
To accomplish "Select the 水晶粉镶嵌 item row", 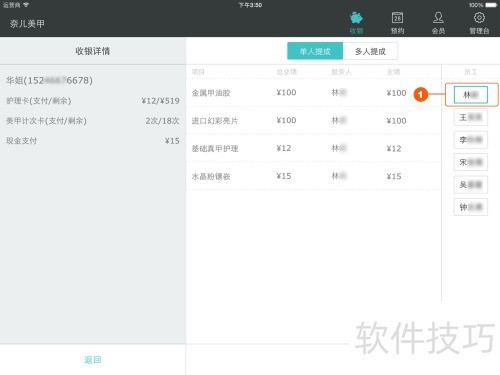I will (313, 176).
